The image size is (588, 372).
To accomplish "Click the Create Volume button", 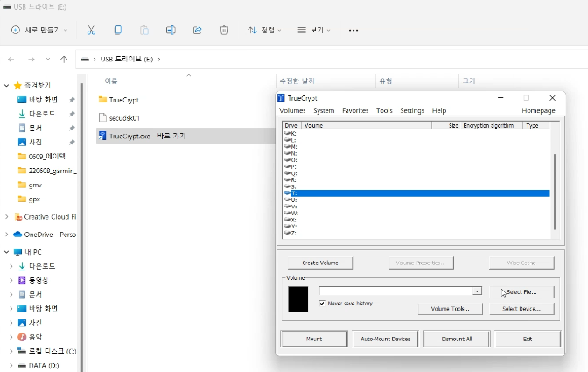I will [320, 263].
